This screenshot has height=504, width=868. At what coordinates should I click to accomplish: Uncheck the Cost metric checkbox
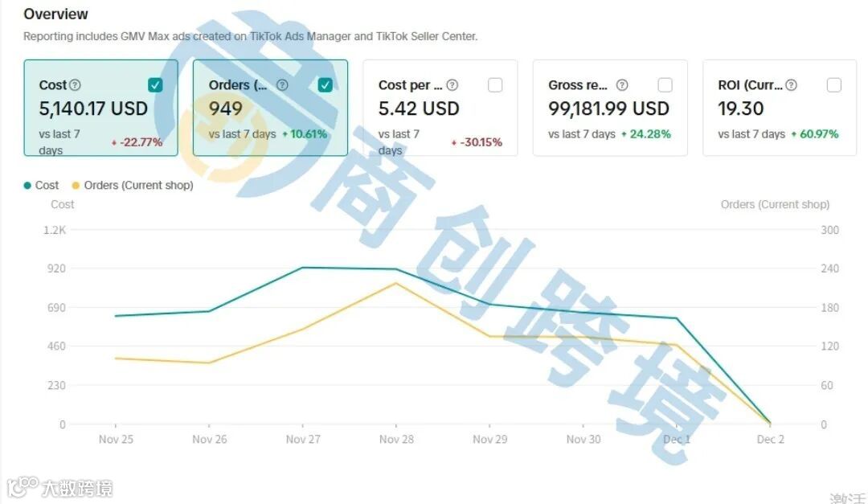pyautogui.click(x=156, y=85)
